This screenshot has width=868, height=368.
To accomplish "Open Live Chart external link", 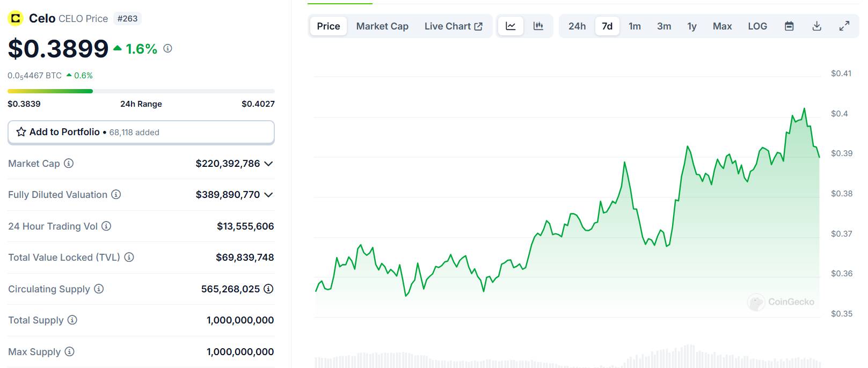I will [x=453, y=26].
